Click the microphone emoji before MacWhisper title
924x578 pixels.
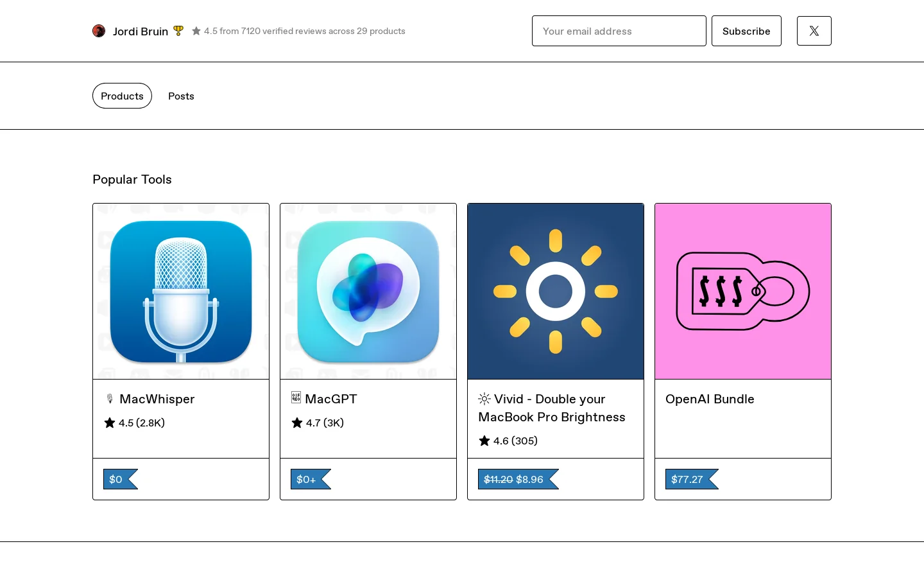coord(110,399)
